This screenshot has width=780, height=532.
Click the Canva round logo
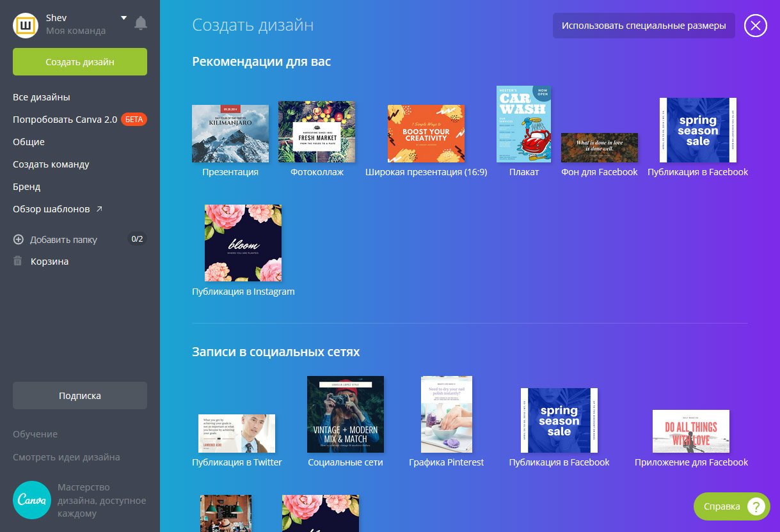[31, 499]
